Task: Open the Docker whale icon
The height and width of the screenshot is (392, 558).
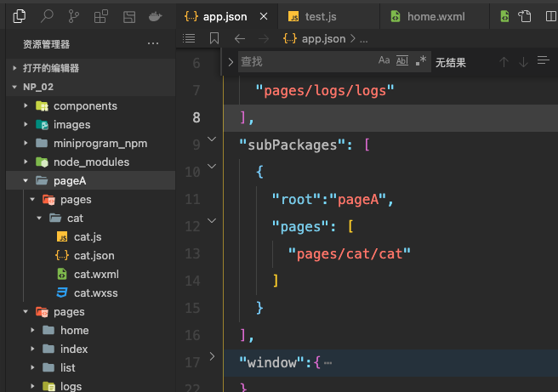Action: click(x=155, y=16)
